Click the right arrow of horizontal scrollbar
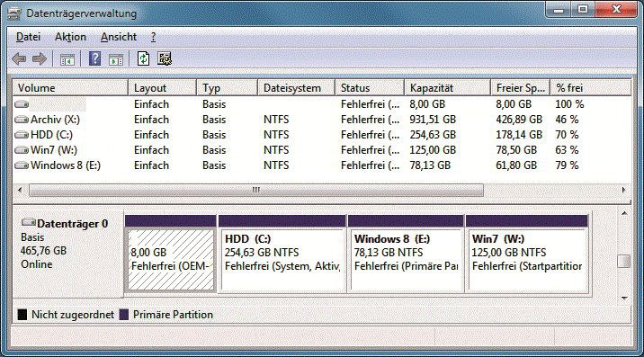644x357 pixels. click(x=624, y=191)
